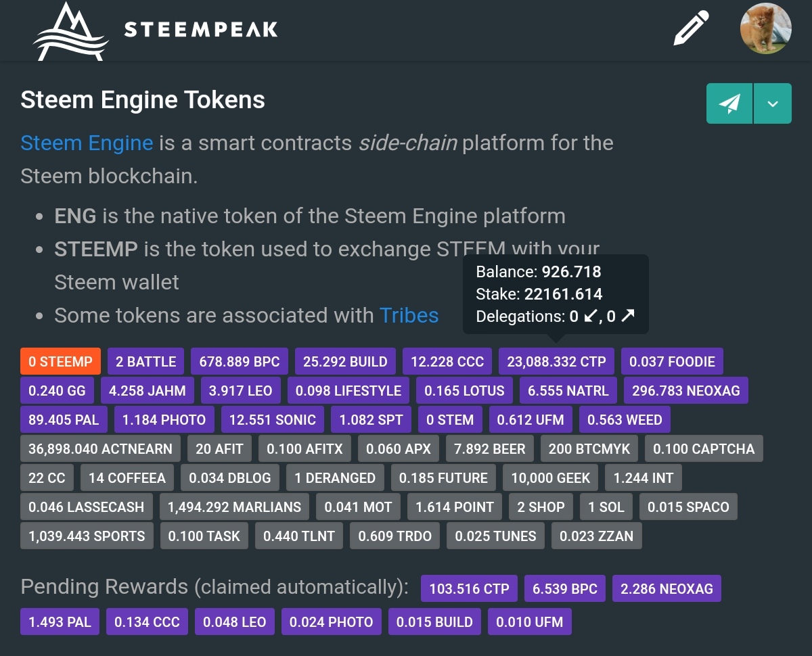The height and width of the screenshot is (656, 812).
Task: Click the 36,898.040 ACTNEARN token
Action: coord(100,449)
